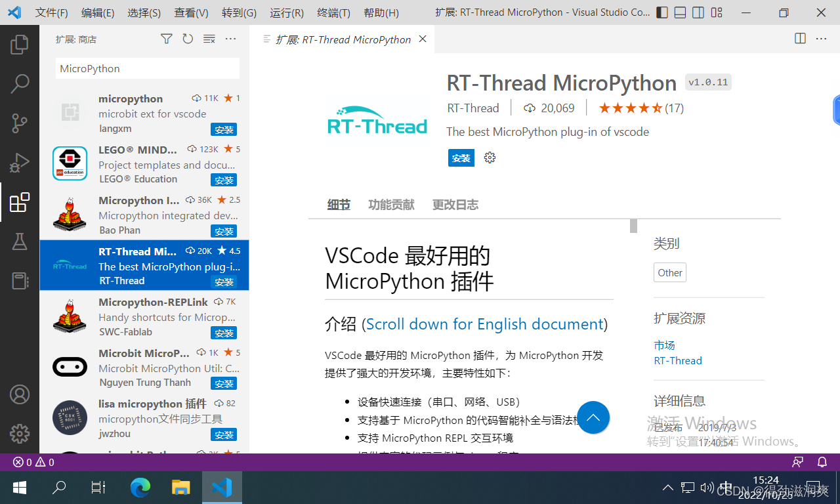Open notifications bell in status bar
Image resolution: width=840 pixels, height=504 pixels.
pos(822,462)
